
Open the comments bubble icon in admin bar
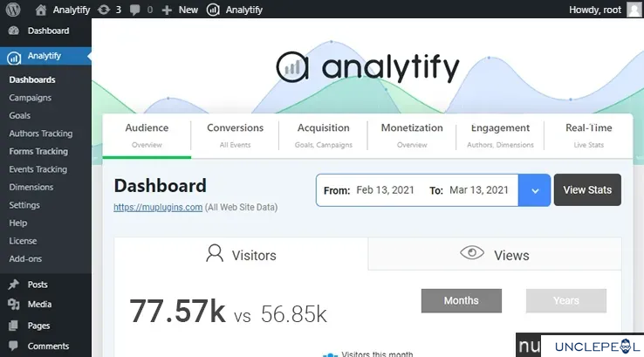134,10
